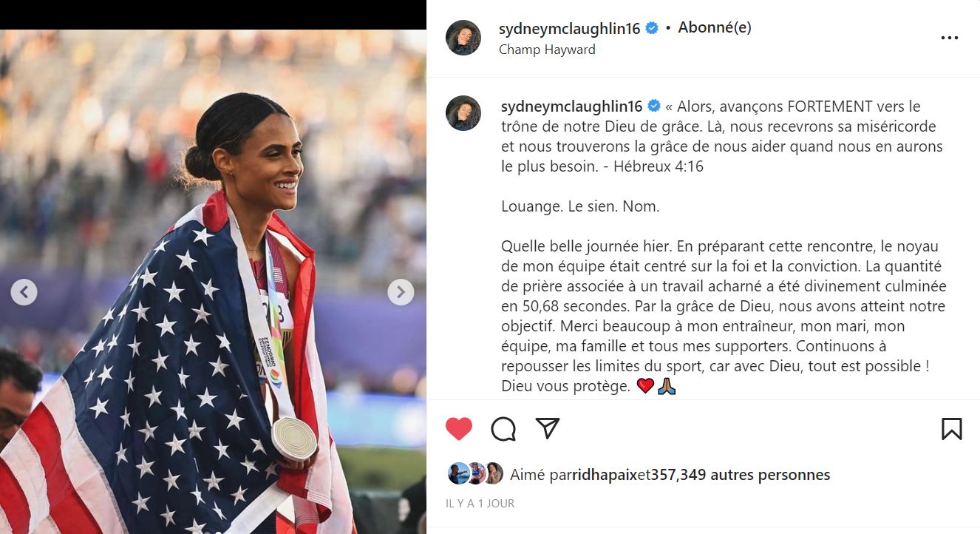Image resolution: width=980 pixels, height=534 pixels.
Task: Open the three-dot more options menu
Action: click(x=950, y=38)
